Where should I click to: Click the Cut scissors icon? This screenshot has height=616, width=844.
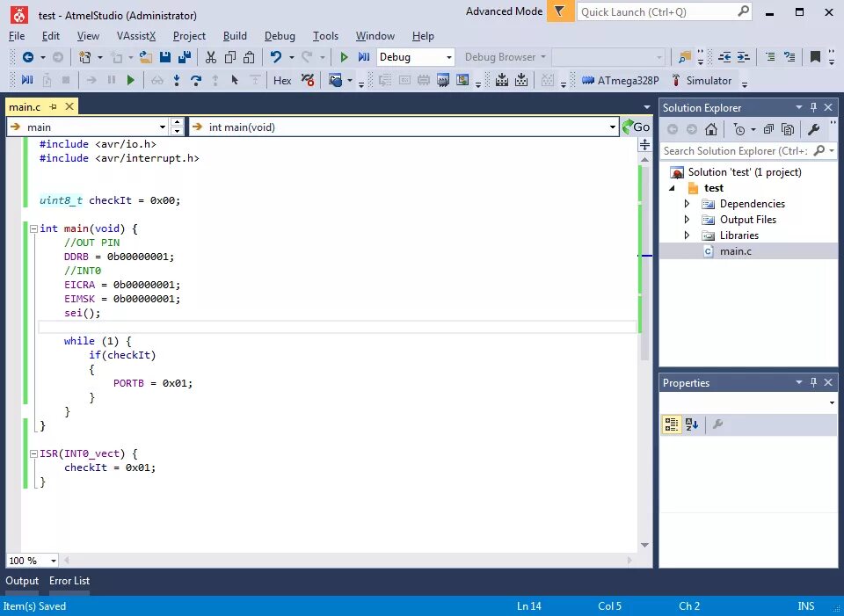tap(210, 57)
